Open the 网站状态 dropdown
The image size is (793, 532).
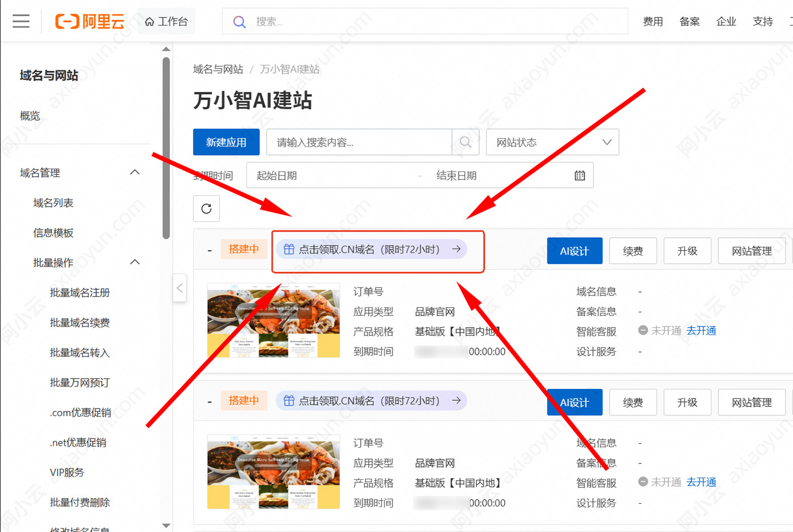pos(552,142)
